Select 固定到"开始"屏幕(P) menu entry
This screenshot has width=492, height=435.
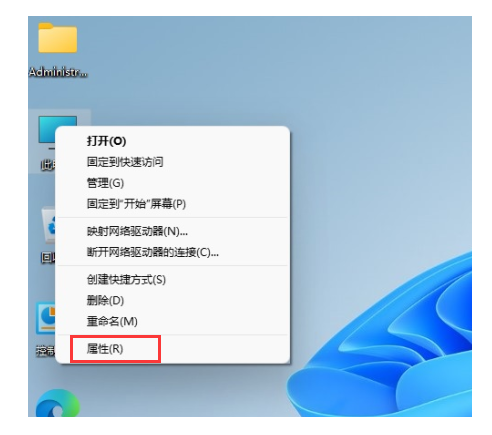136,204
